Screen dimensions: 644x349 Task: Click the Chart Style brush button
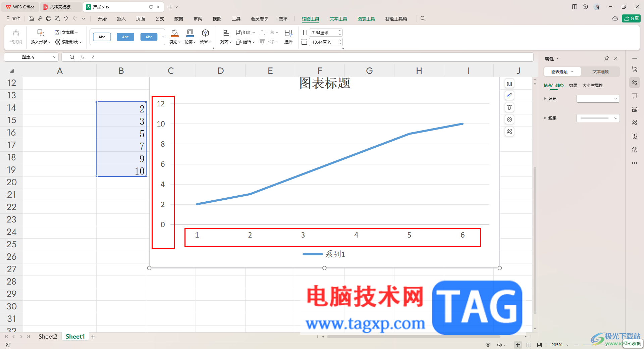tap(509, 96)
